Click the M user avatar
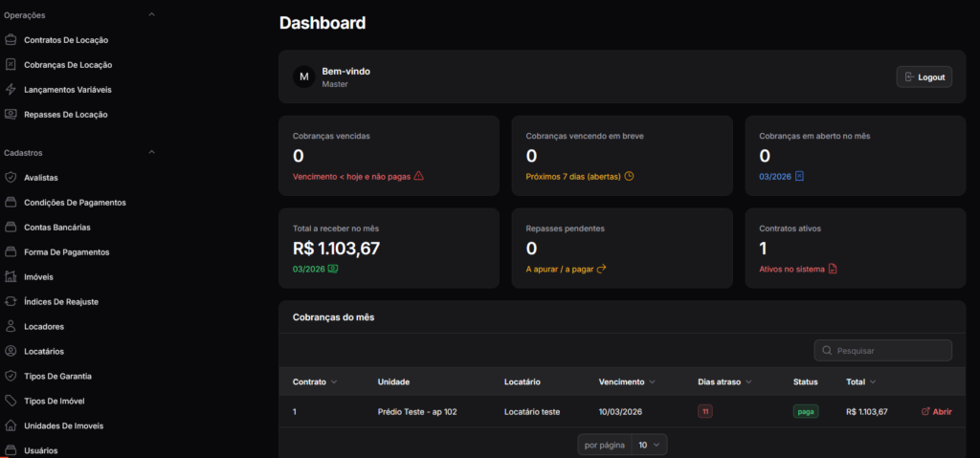 304,76
